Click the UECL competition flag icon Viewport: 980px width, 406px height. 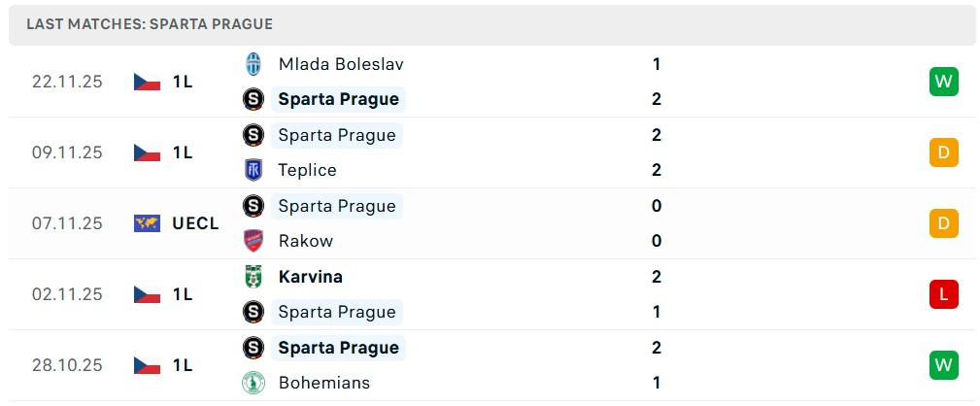[147, 223]
